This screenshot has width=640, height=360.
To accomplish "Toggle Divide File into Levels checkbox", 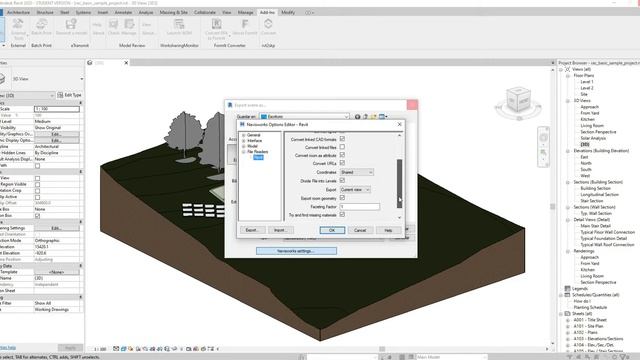I will pos(342,180).
